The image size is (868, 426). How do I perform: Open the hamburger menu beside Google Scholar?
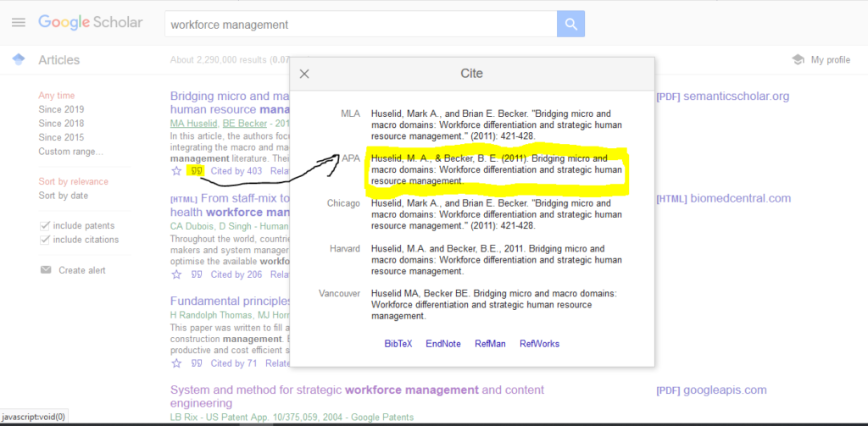coord(19,23)
